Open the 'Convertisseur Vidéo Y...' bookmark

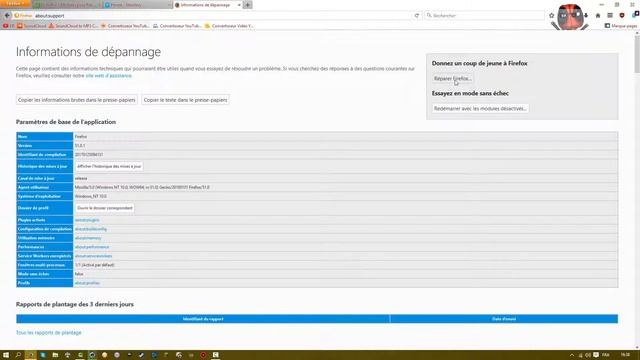click(x=229, y=26)
